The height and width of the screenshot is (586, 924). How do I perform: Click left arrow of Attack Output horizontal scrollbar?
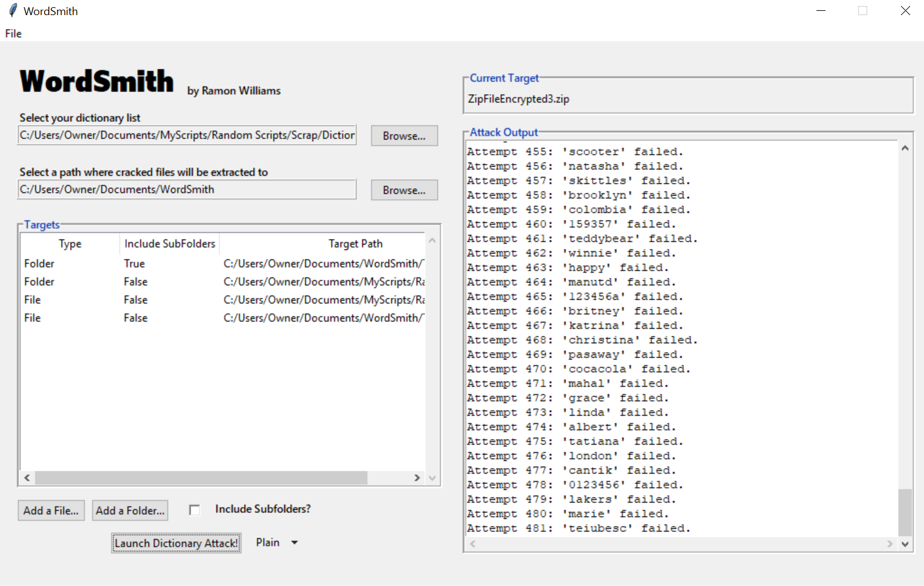coord(473,544)
